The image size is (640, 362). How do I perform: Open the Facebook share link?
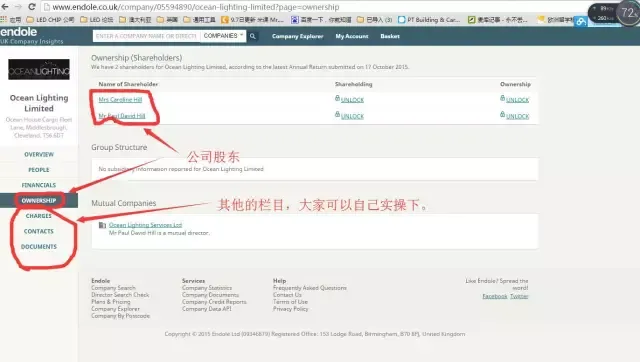[495, 296]
